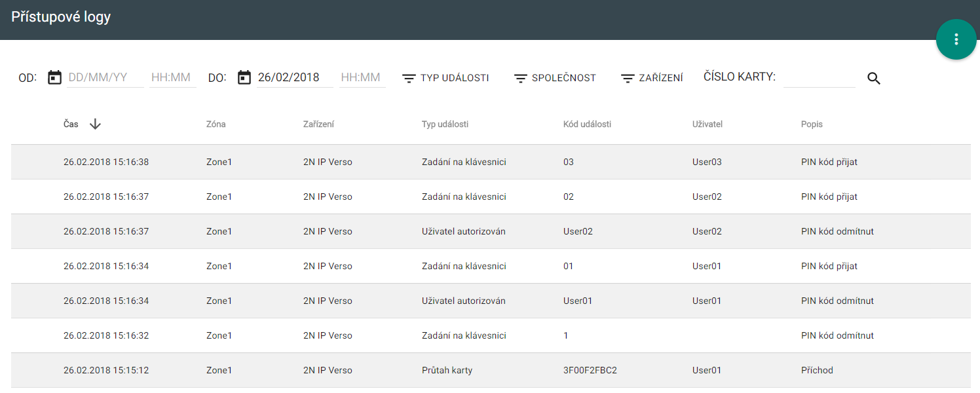This screenshot has width=980, height=393.
Task: Sort by the Zóna column header
Action: click(216, 124)
